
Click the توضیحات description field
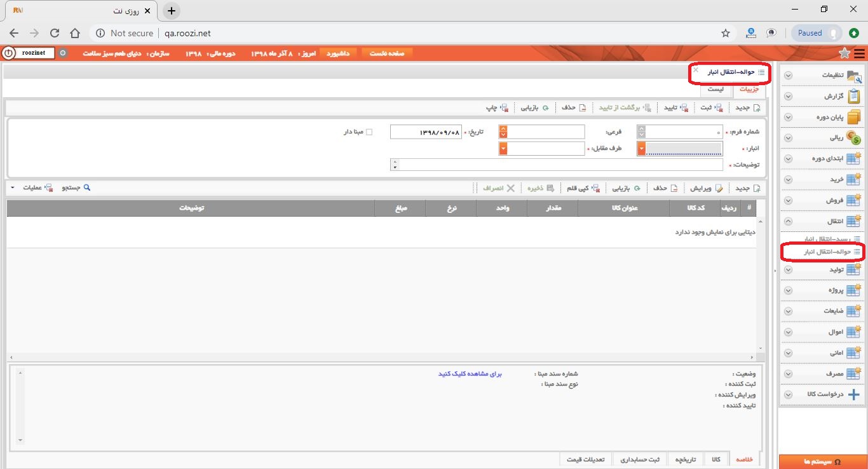click(x=561, y=165)
